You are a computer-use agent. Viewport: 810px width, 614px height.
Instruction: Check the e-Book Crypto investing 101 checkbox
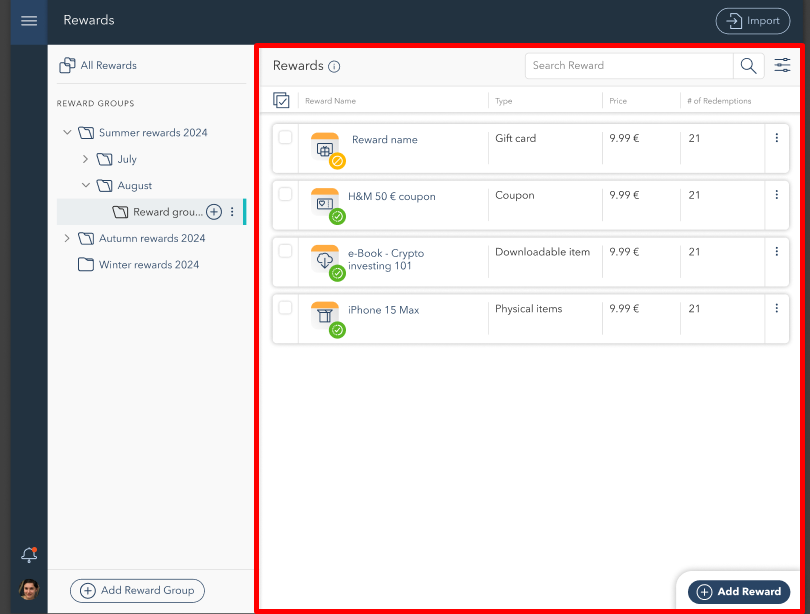pos(285,251)
